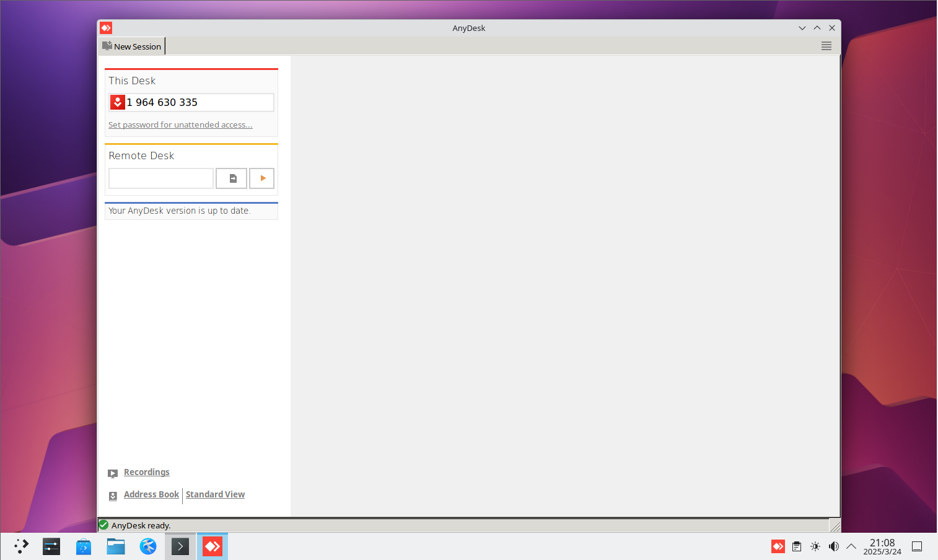Image resolution: width=938 pixels, height=560 pixels.
Task: Click the AnyDesk logo in title bar
Action: (106, 28)
